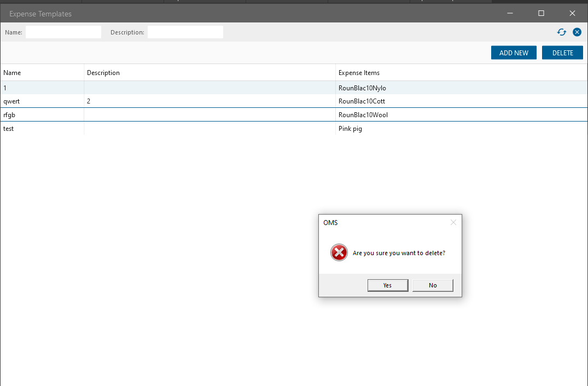588x386 pixels.
Task: Confirm deletion by clicking Yes
Action: tap(387, 285)
